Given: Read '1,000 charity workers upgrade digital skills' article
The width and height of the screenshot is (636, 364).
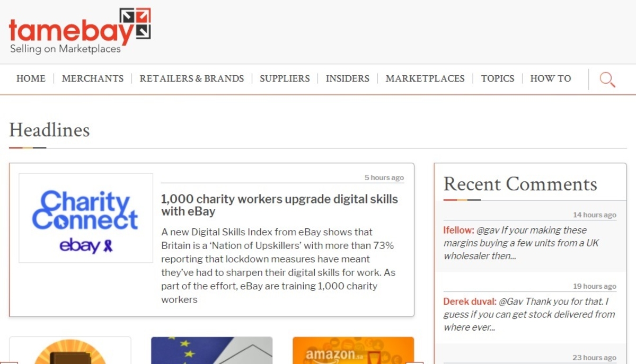Looking at the screenshot, I should point(279,205).
